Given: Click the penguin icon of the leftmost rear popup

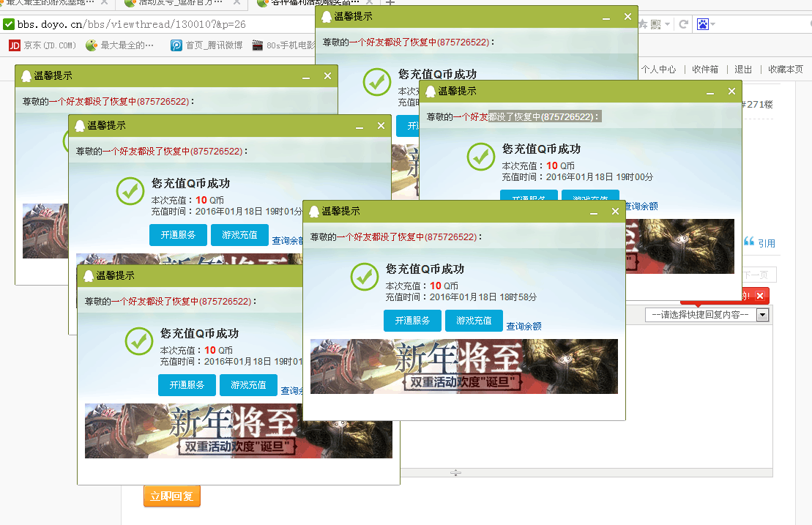Looking at the screenshot, I should pyautogui.click(x=26, y=76).
